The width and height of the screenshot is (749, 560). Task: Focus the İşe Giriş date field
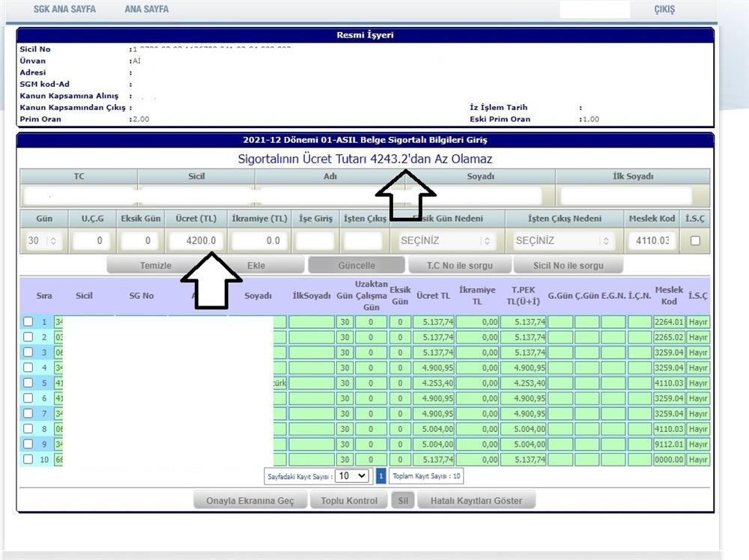(315, 240)
